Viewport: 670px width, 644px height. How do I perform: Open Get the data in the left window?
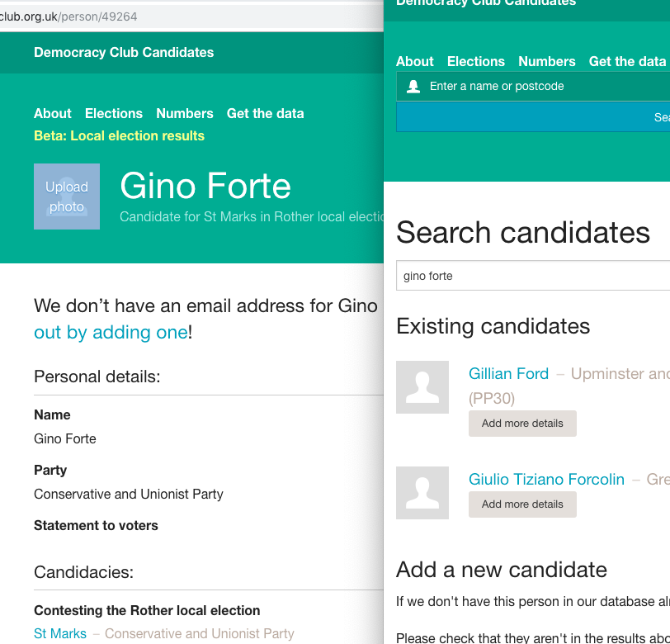(266, 113)
